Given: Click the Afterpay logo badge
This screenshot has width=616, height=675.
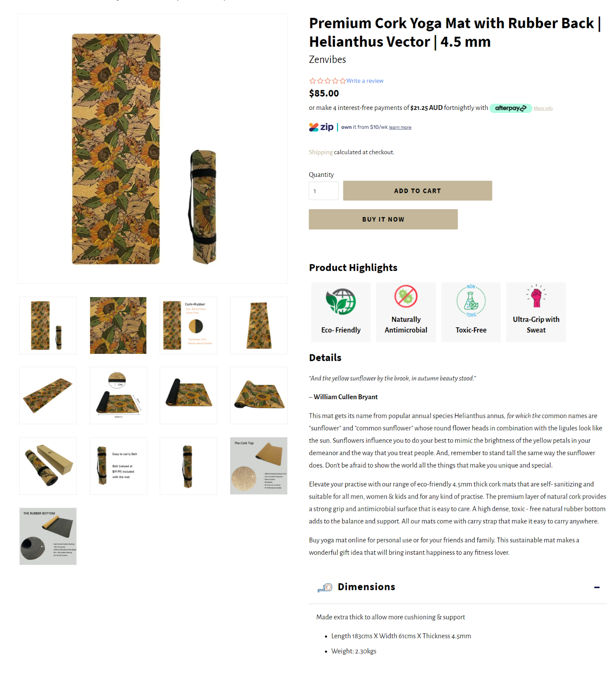Looking at the screenshot, I should tap(511, 108).
